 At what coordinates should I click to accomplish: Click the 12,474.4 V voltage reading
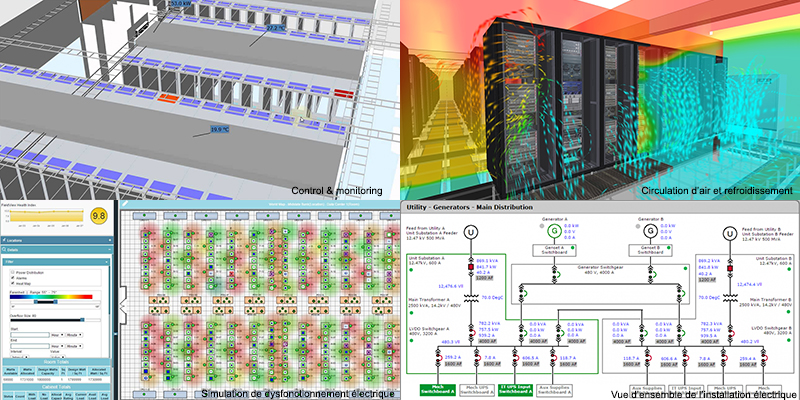click(x=749, y=284)
